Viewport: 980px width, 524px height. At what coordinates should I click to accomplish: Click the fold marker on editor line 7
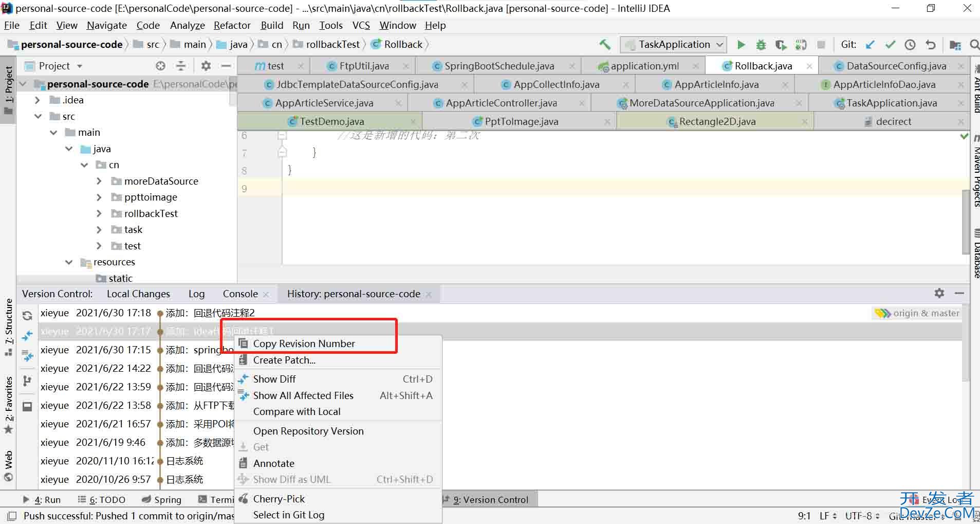(x=282, y=152)
